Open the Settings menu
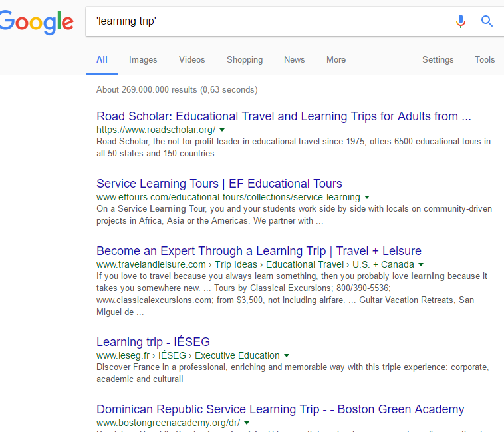 click(438, 59)
